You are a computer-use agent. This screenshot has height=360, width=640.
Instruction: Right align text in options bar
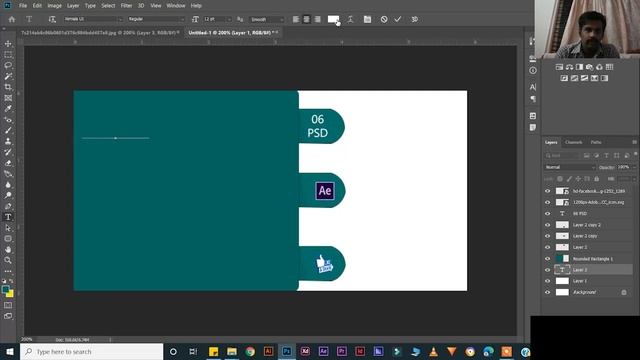click(x=318, y=19)
